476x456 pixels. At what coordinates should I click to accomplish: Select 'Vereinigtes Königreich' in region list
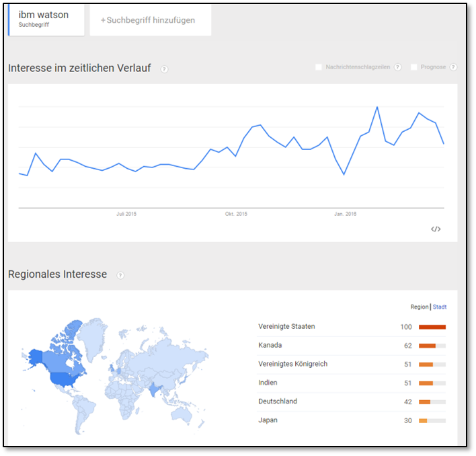point(292,364)
